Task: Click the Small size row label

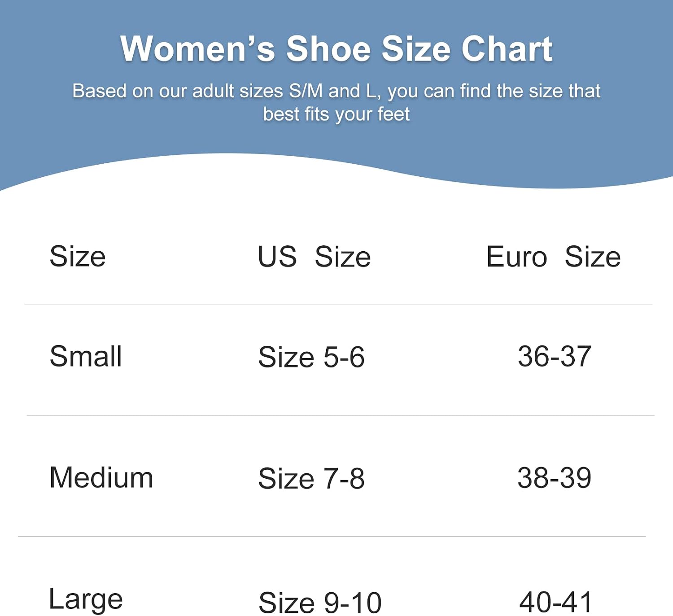Action: [86, 356]
